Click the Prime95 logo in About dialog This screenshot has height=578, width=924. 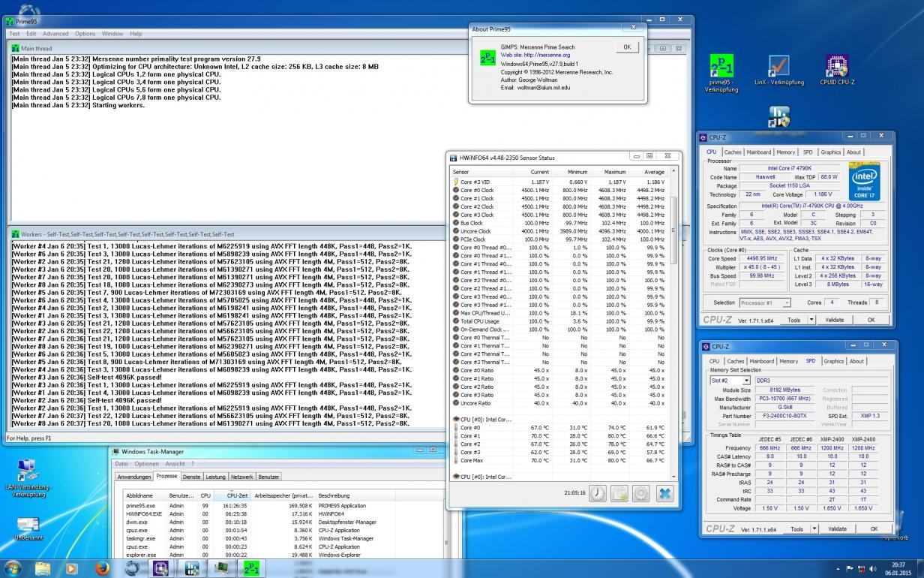coord(487,59)
